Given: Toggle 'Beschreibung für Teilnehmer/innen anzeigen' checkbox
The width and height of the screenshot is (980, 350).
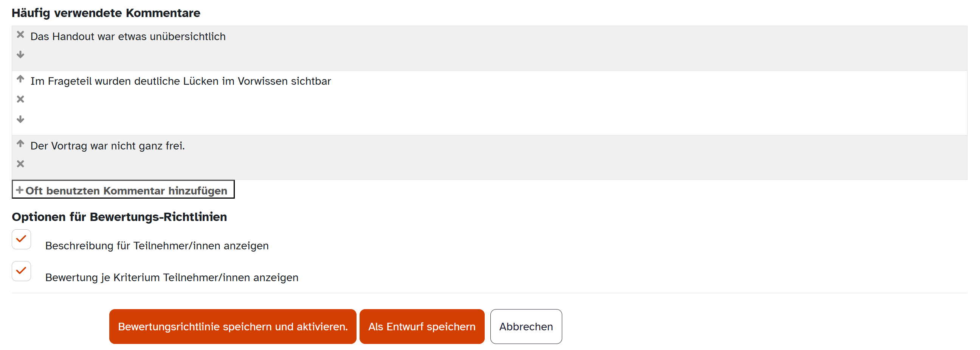Looking at the screenshot, I should pos(21,240).
